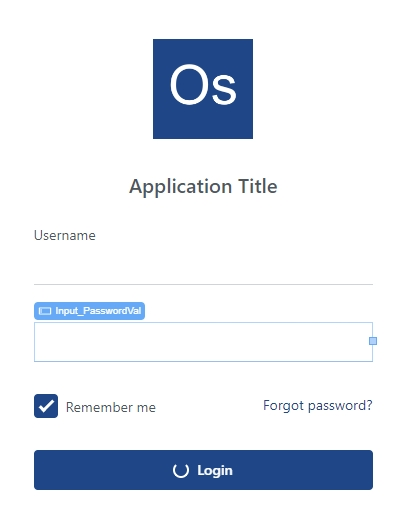Click the Os application logo

203,89
